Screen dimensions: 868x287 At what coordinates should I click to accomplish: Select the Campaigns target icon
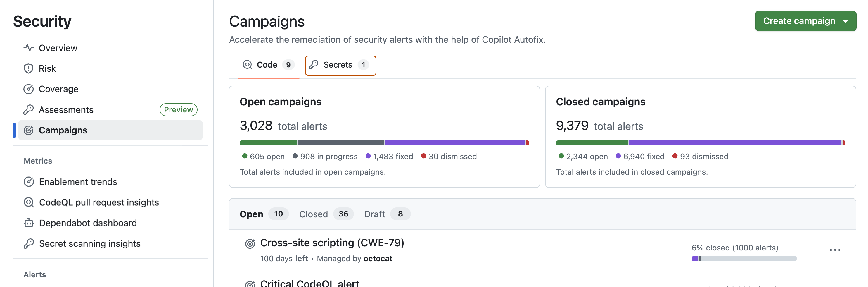pos(29,130)
